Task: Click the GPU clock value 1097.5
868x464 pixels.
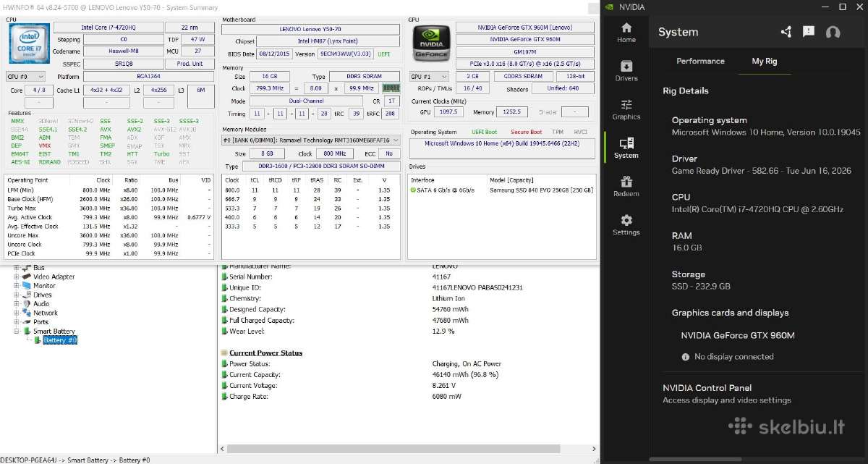Action: (x=448, y=112)
